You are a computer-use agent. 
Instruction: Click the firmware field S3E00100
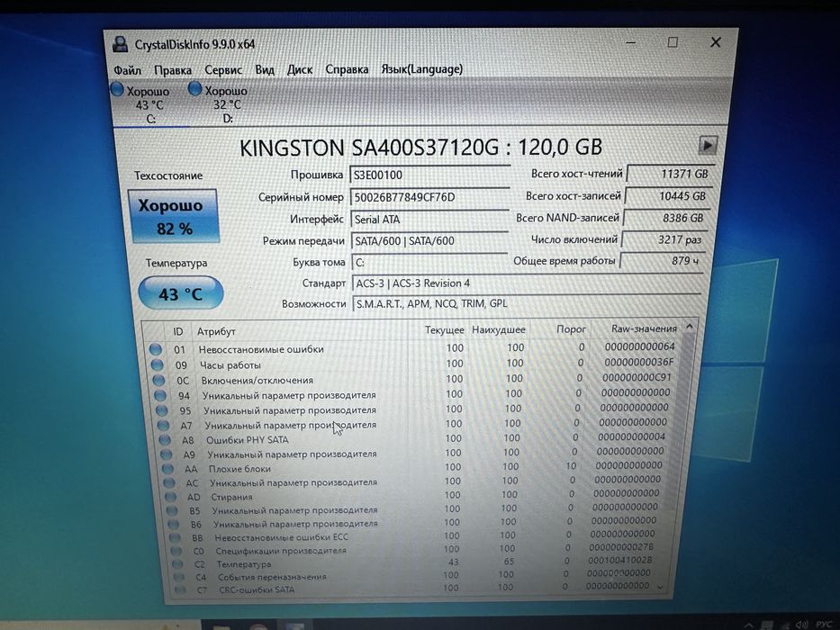coord(429,175)
